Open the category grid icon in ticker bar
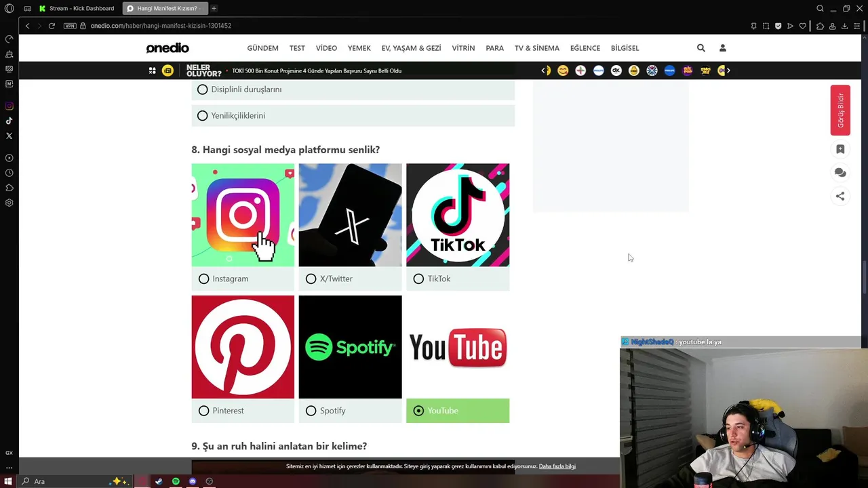868x488 pixels. pyautogui.click(x=152, y=70)
